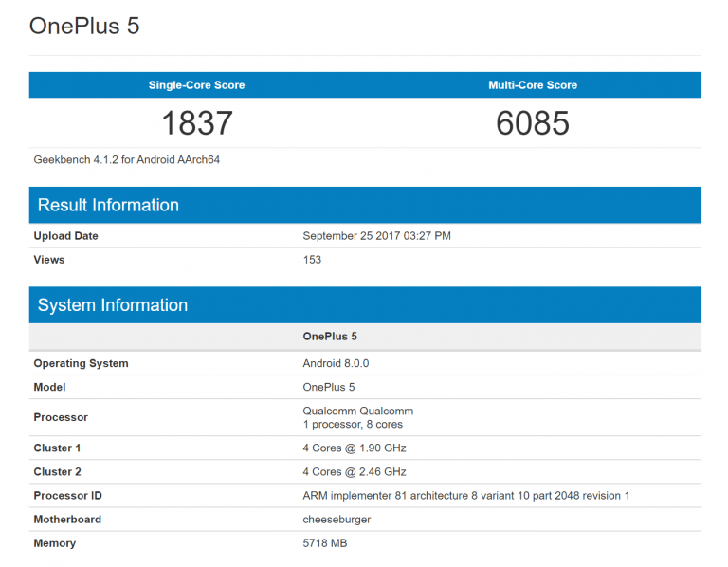Click the 'ARM implementer 81' processor ID value

466,496
